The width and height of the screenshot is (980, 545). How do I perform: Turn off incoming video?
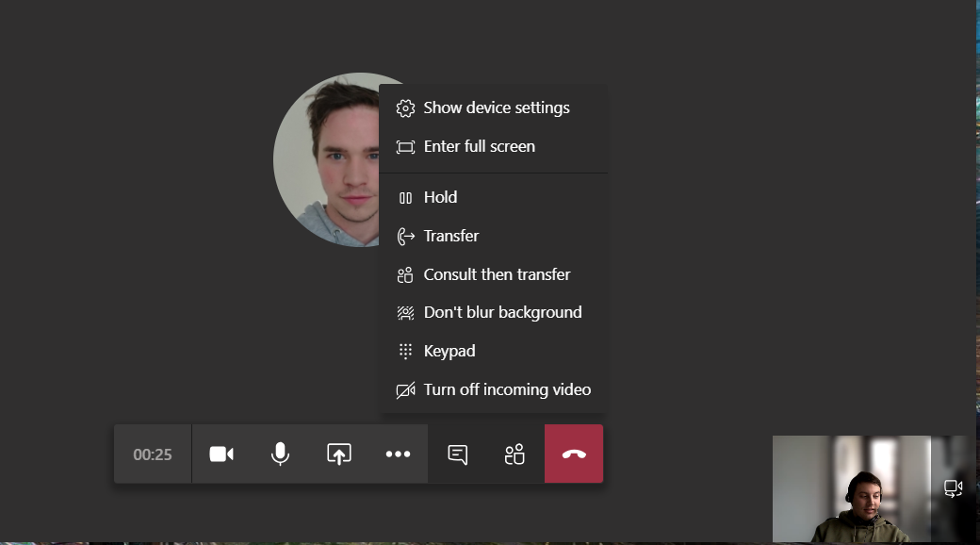tap(507, 389)
